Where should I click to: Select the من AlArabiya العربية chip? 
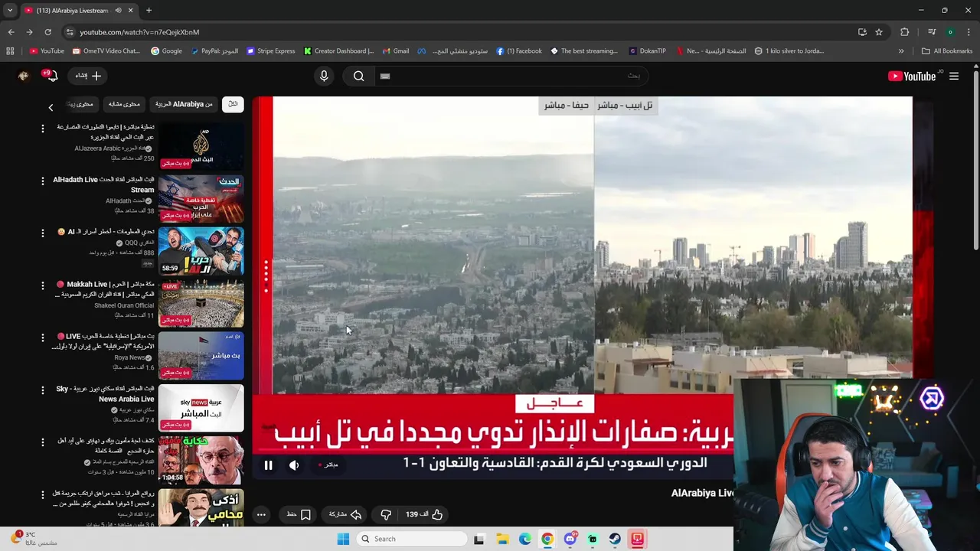185,104
